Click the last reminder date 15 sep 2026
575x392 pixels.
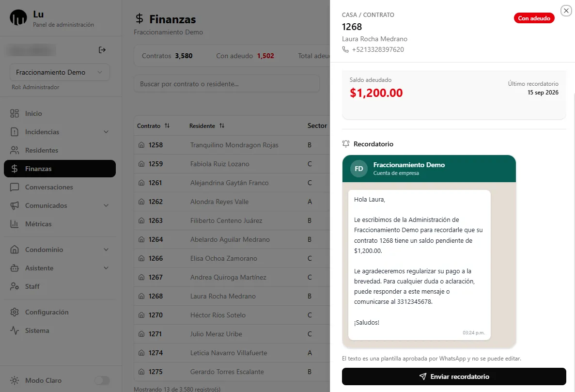(x=543, y=93)
